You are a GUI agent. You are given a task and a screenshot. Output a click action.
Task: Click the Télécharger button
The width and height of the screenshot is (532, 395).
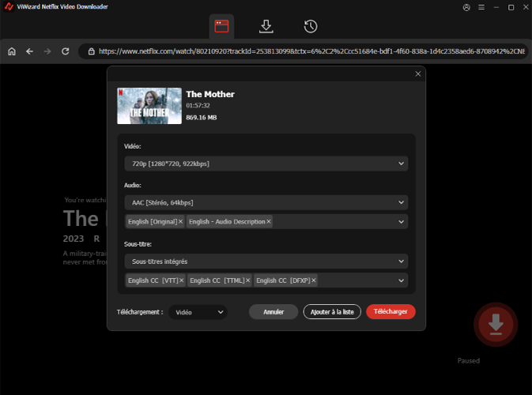pos(391,312)
